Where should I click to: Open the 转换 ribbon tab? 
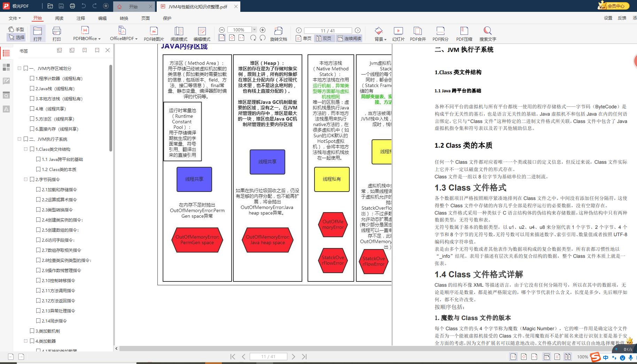click(x=124, y=18)
